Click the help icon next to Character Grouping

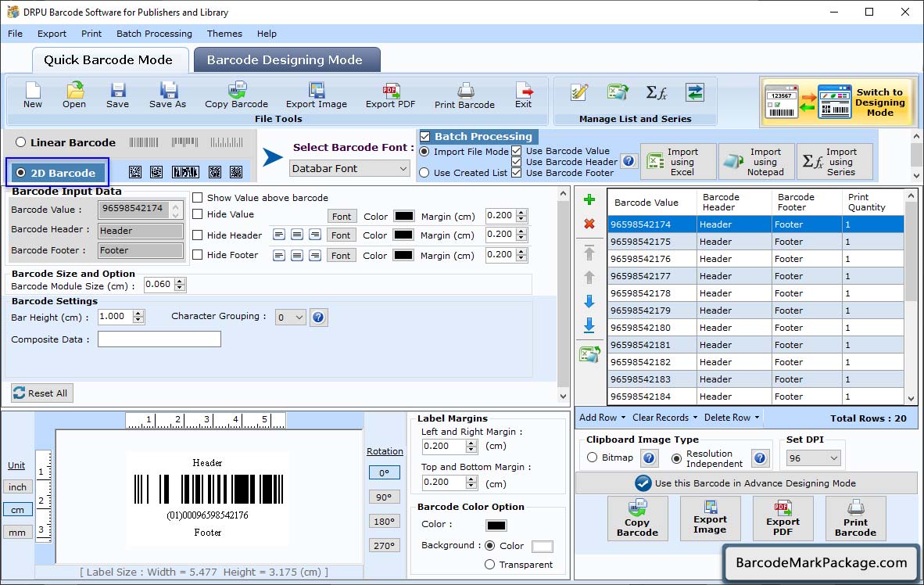pos(318,318)
